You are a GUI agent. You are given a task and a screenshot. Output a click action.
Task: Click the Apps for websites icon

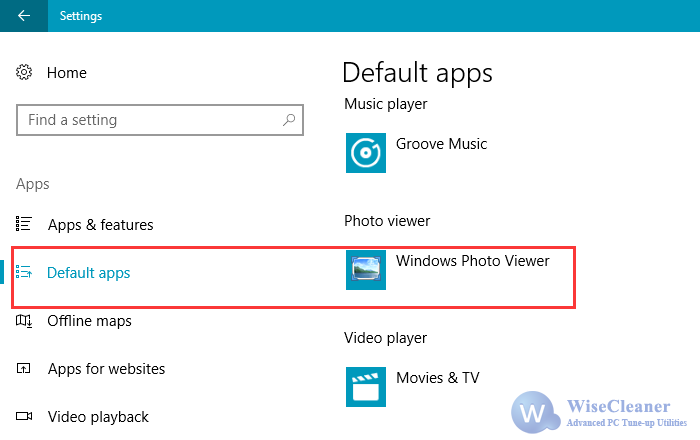tap(23, 368)
